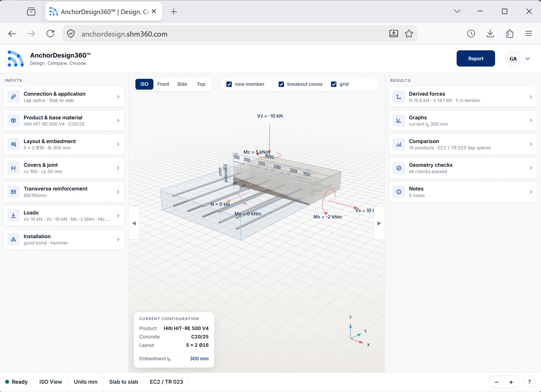The image size is (541, 392).
Task: Click the Product & base material cube icon
Action: pos(13,121)
